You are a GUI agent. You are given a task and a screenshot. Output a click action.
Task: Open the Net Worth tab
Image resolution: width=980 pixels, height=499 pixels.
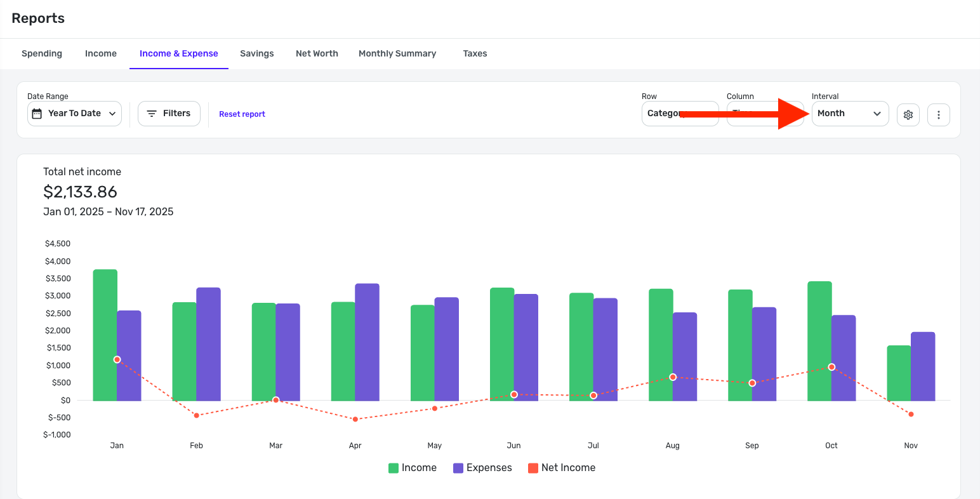tap(317, 54)
